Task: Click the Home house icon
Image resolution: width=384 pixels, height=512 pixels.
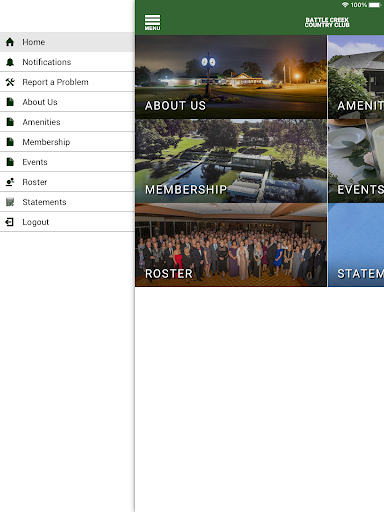Action: pyautogui.click(x=10, y=42)
